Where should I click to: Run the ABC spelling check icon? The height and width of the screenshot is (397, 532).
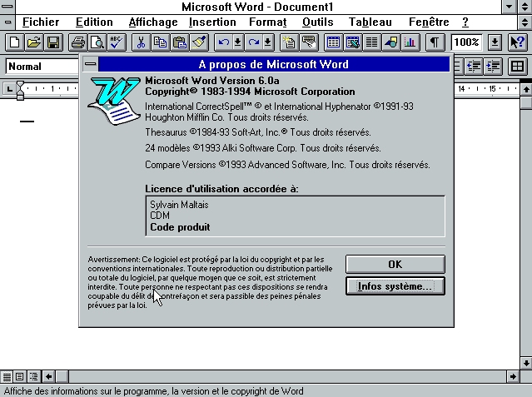point(117,42)
